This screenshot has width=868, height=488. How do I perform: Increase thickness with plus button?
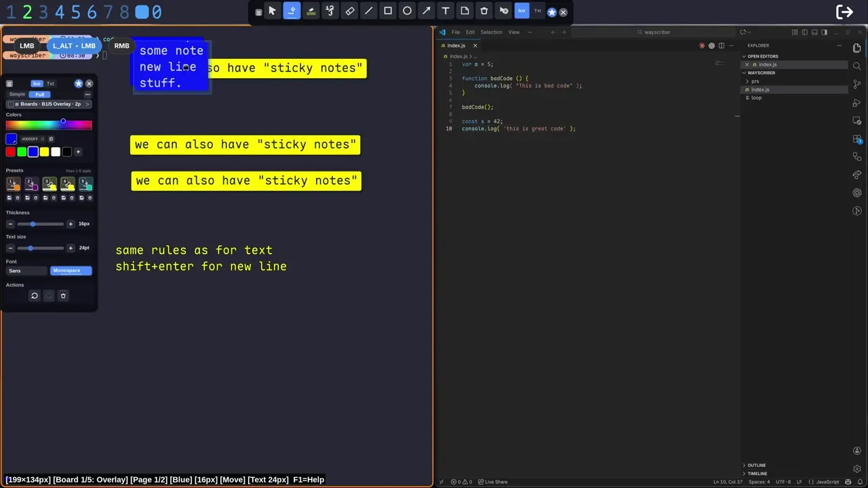click(x=71, y=224)
